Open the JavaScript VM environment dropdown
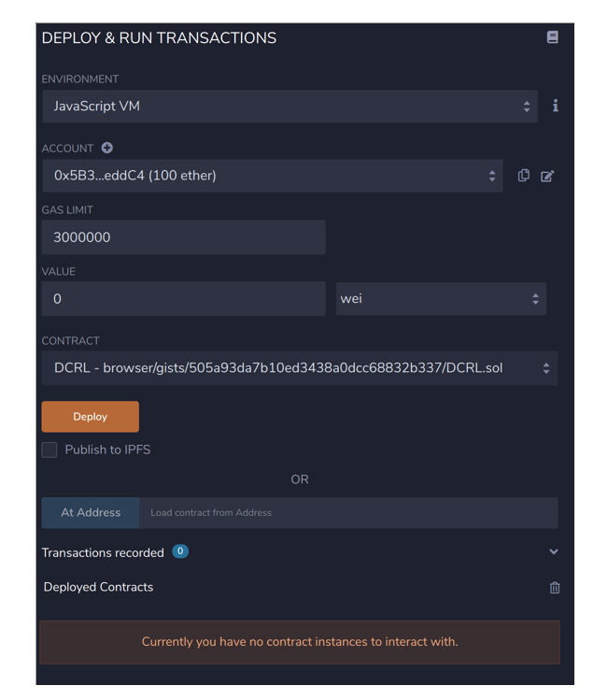 tap(290, 107)
